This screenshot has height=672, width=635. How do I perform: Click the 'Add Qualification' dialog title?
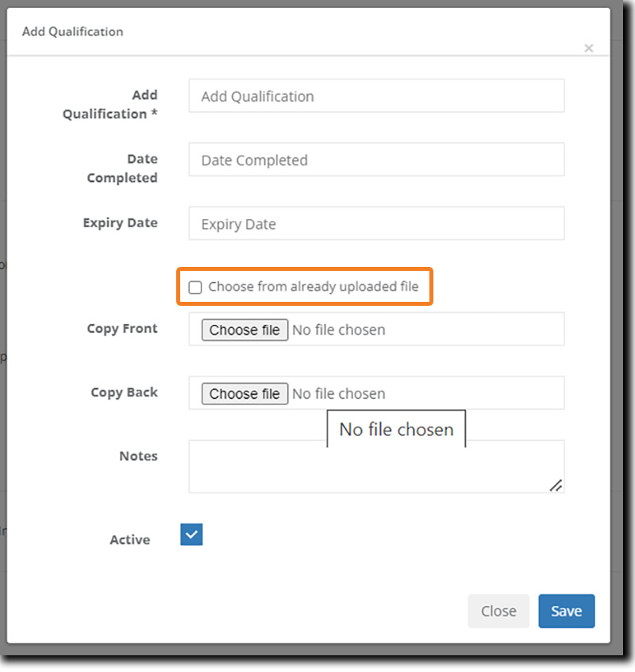(72, 32)
